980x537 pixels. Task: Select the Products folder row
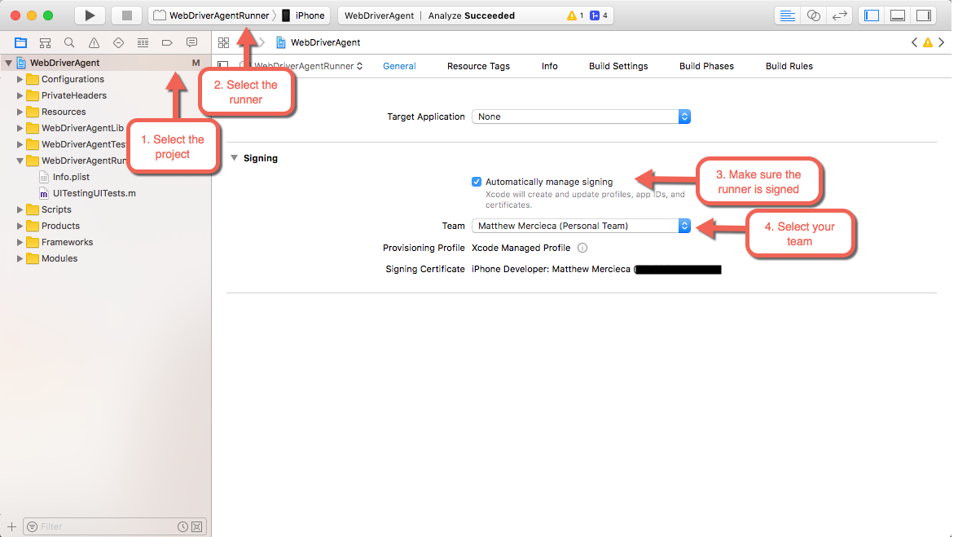[x=106, y=226]
